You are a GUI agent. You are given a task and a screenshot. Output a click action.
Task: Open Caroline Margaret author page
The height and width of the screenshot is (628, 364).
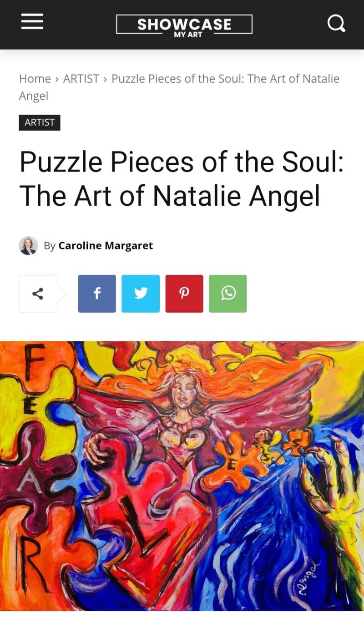[106, 246]
